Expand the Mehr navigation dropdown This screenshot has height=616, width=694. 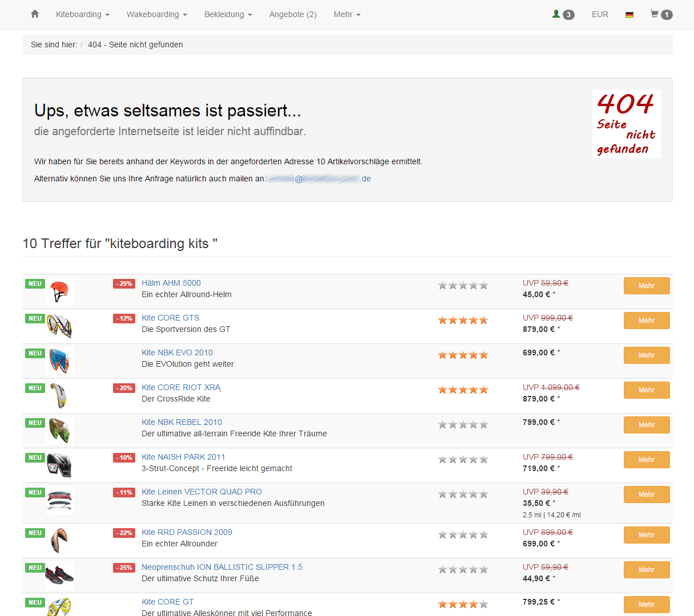pyautogui.click(x=347, y=14)
